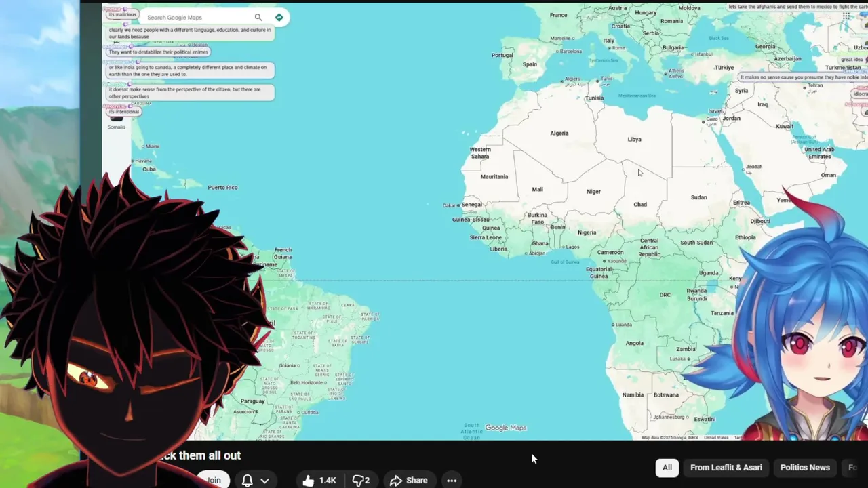Like the video with 1.4K thumbs-up

click(319, 480)
